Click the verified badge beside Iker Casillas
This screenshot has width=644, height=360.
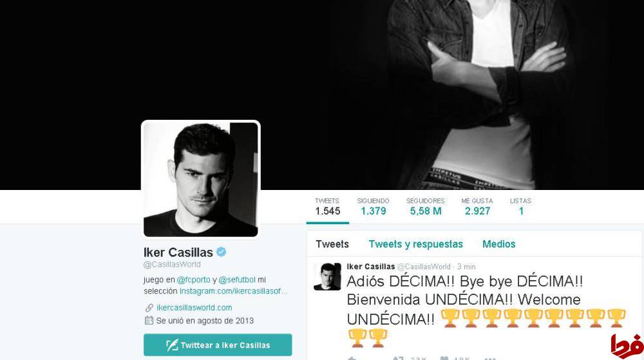pyautogui.click(x=222, y=252)
